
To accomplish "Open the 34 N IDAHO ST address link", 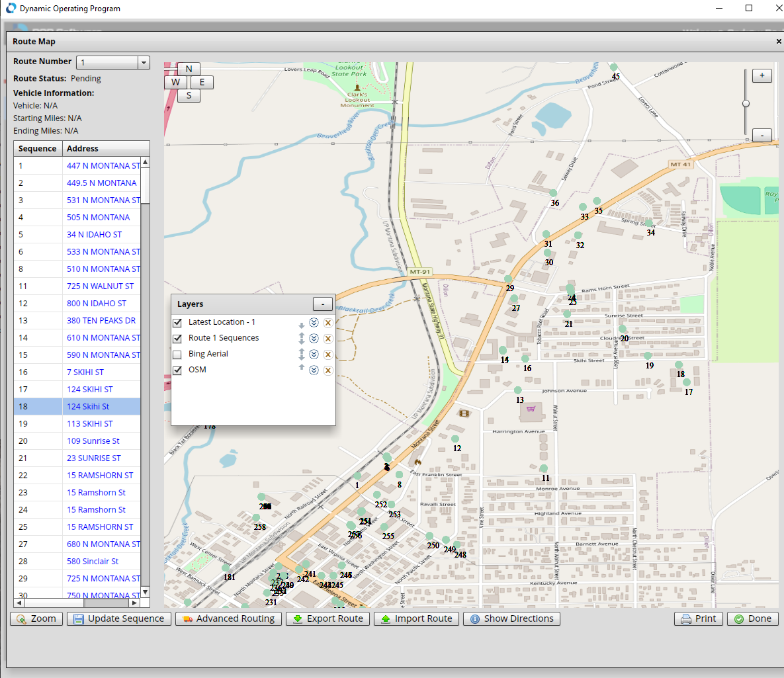I will (94, 235).
